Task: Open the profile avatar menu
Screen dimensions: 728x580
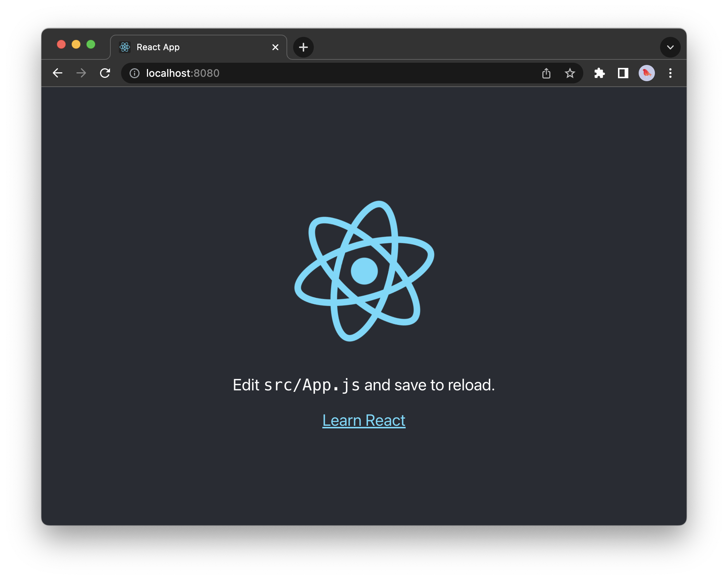Action: [x=647, y=73]
